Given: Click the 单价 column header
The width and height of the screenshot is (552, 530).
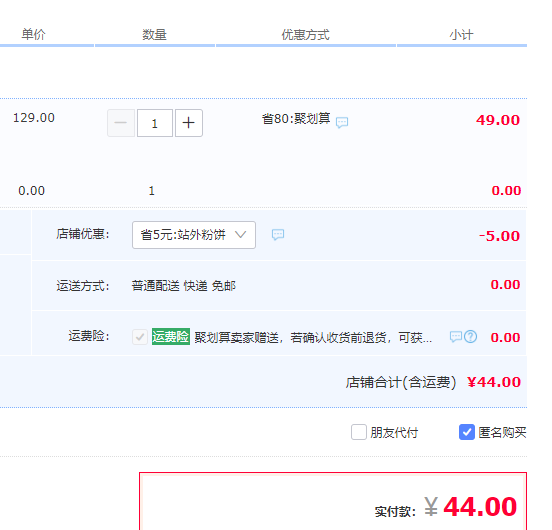Looking at the screenshot, I should click(x=33, y=34).
